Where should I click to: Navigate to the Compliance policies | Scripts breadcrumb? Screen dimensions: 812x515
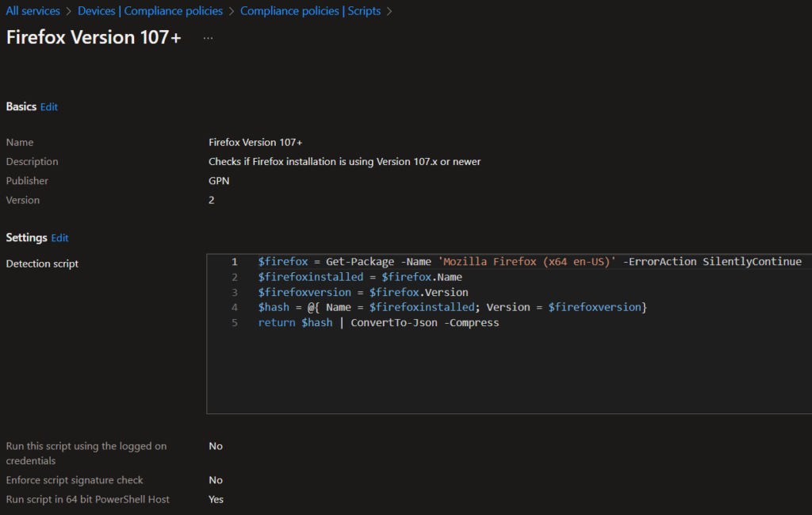point(310,11)
